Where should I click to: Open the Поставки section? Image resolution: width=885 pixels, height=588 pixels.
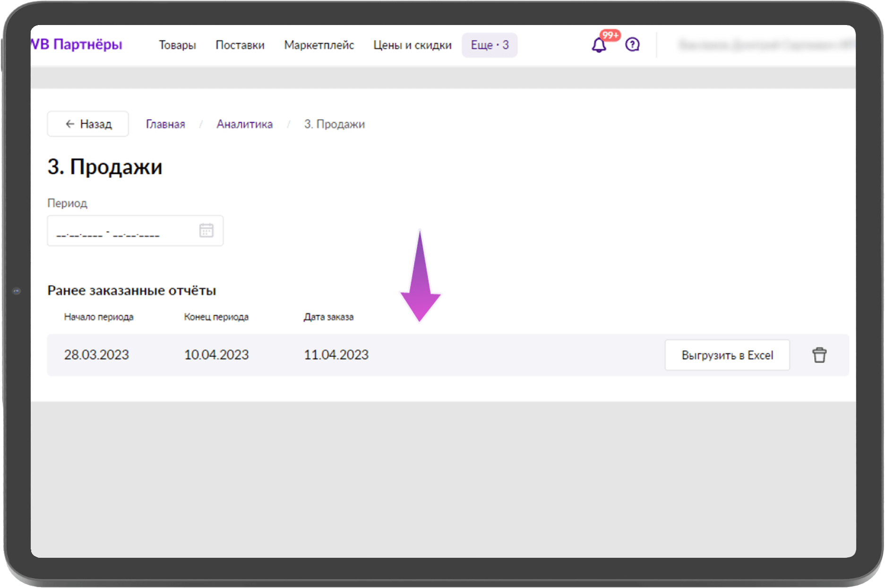[x=241, y=45]
